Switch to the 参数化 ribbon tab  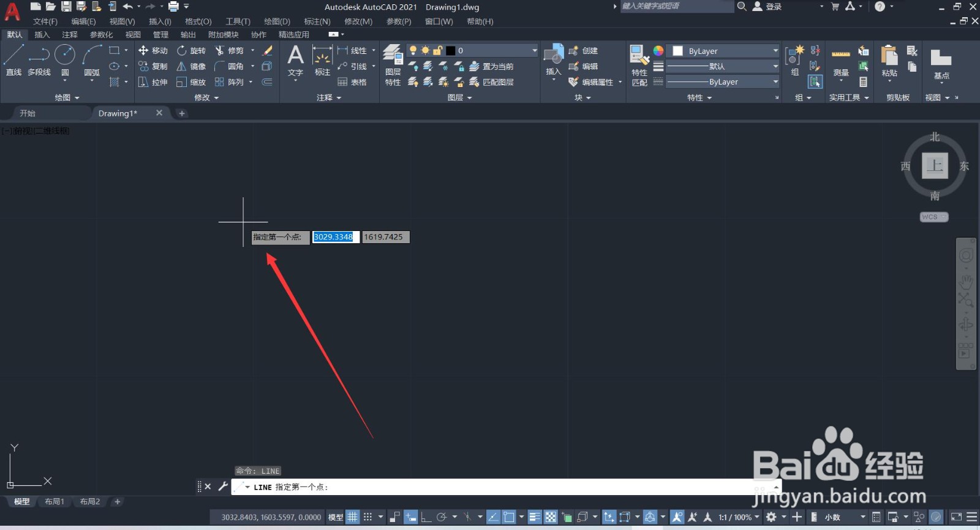click(x=102, y=35)
